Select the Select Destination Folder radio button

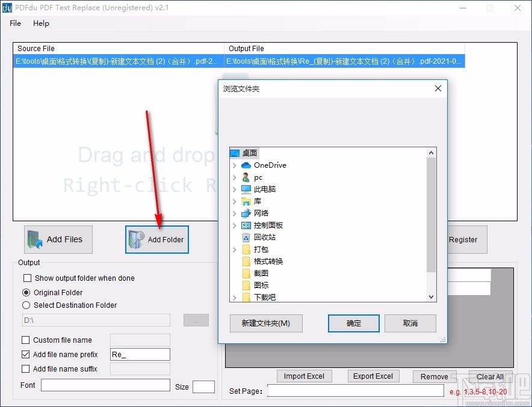coord(26,305)
